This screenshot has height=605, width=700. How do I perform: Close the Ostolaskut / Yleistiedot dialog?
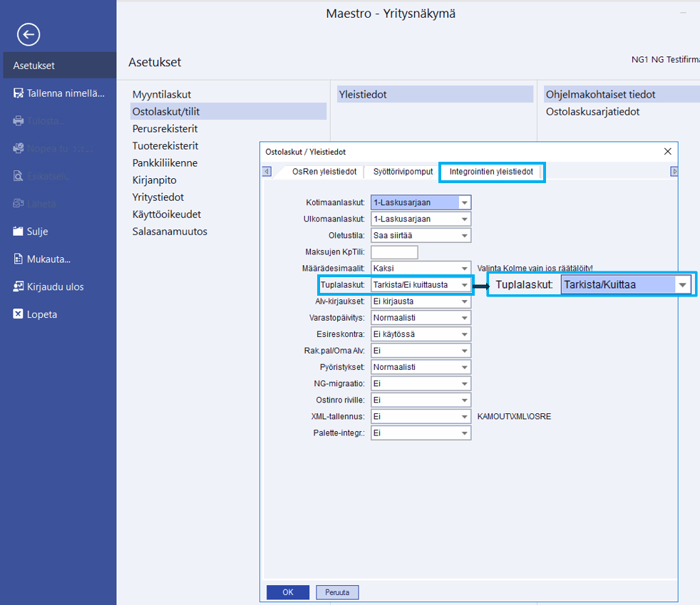click(x=667, y=152)
